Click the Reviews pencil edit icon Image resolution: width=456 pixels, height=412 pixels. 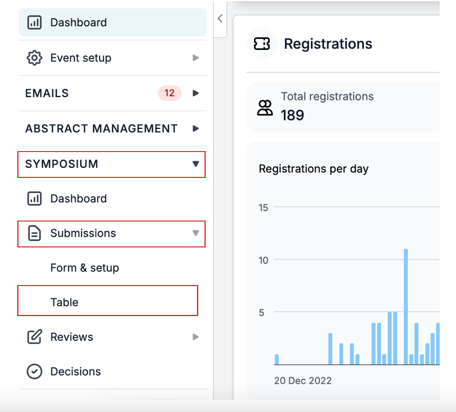click(34, 337)
